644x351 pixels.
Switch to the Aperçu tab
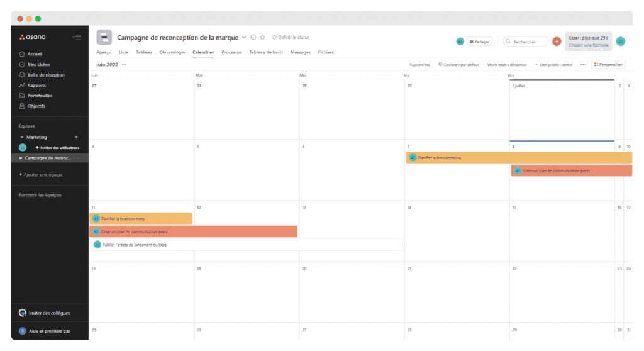click(x=104, y=52)
